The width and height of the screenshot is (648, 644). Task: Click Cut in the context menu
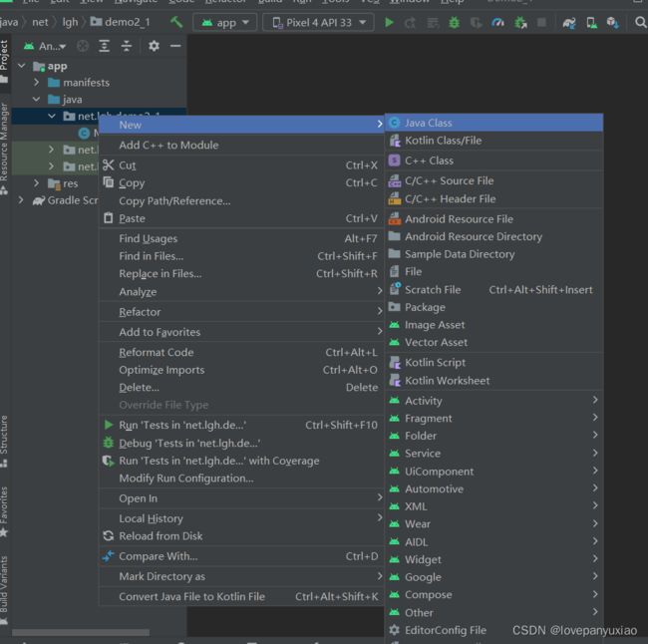pos(242,165)
